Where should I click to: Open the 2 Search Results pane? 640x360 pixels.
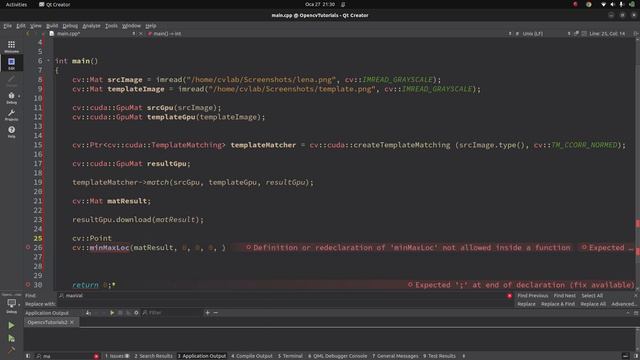coord(153,356)
